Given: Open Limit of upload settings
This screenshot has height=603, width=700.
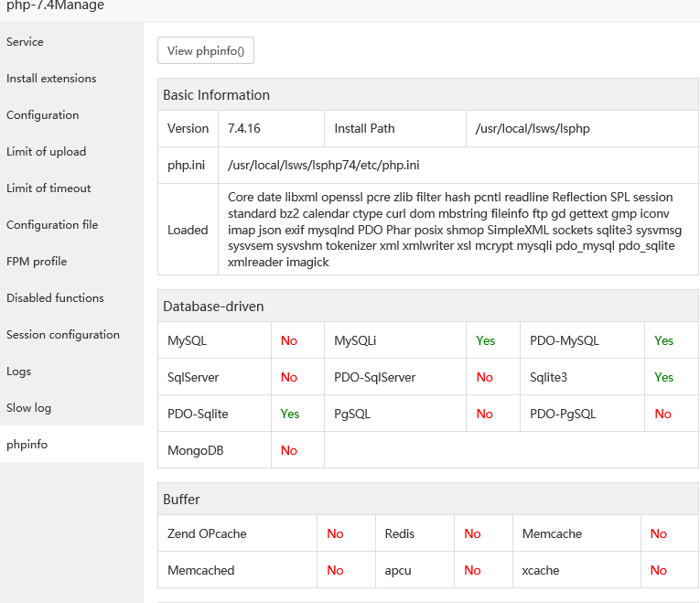Looking at the screenshot, I should (x=47, y=152).
